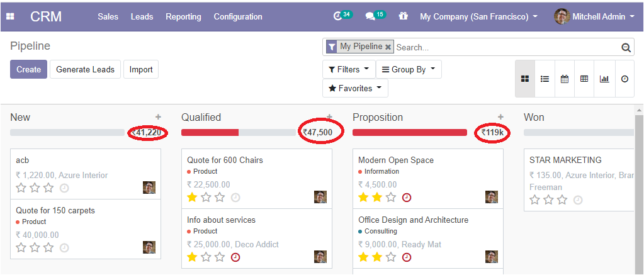
Task: Switch to graph view icon
Action: (x=604, y=79)
